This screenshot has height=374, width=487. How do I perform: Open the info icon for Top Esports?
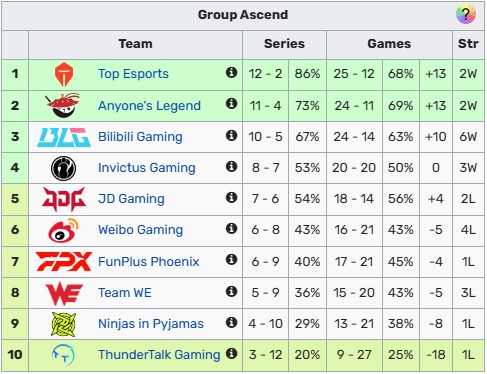point(231,72)
